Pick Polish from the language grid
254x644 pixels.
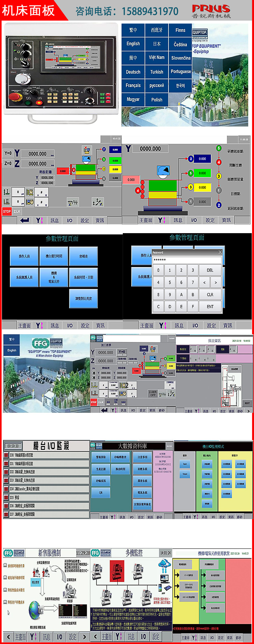(x=157, y=99)
